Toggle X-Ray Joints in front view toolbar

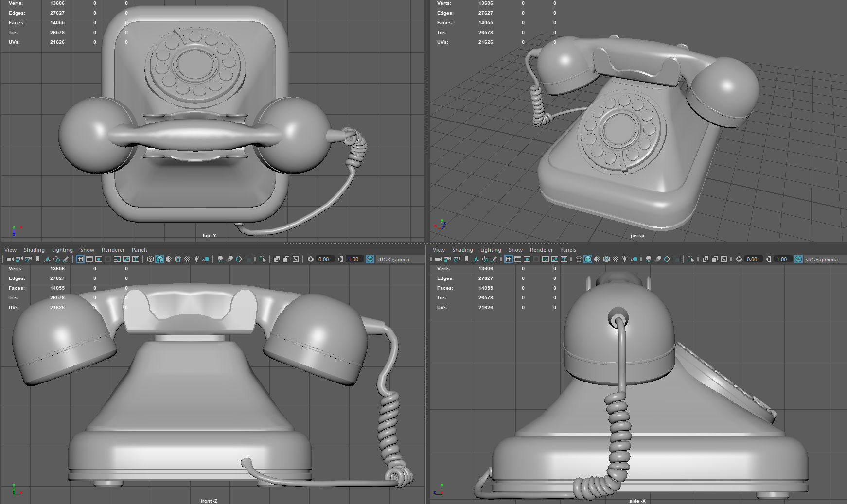pyautogui.click(x=296, y=259)
